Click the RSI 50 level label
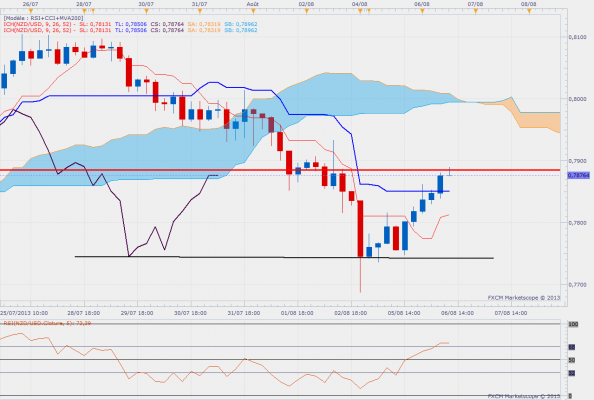The height and width of the screenshot is (400, 594). pos(572,360)
